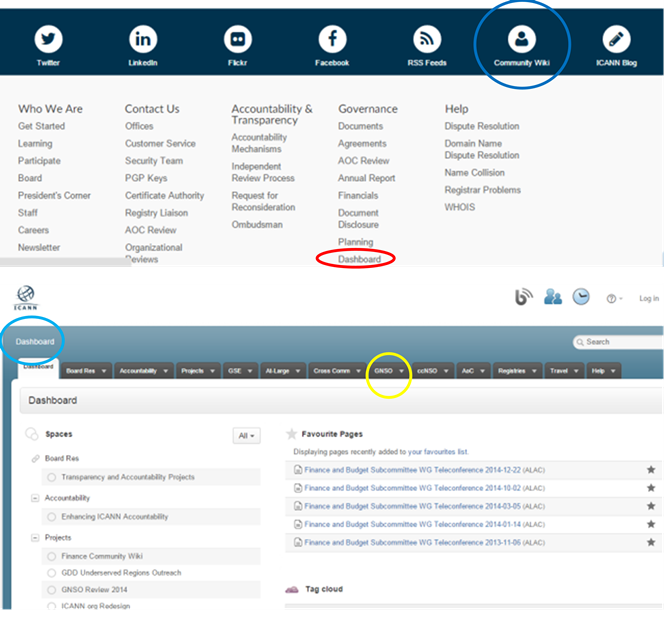The image size is (664, 626).
Task: Open Finance and Budget Teleconference 2013-11-06 link
Action: pos(412,543)
